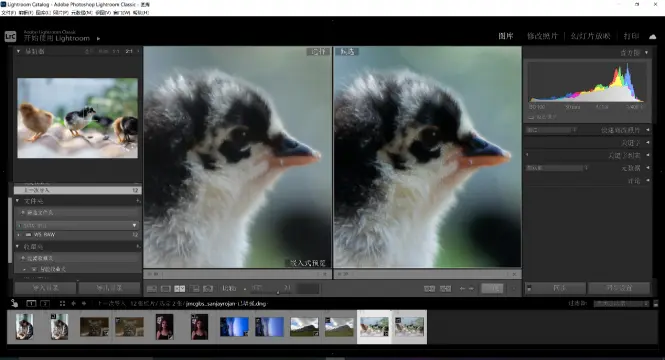The image size is (665, 360).
Task: Collapse the Navigator panel triangle
Action: click(18, 51)
